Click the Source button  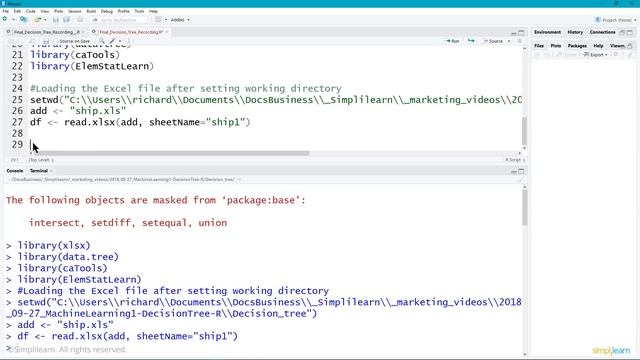click(493, 41)
